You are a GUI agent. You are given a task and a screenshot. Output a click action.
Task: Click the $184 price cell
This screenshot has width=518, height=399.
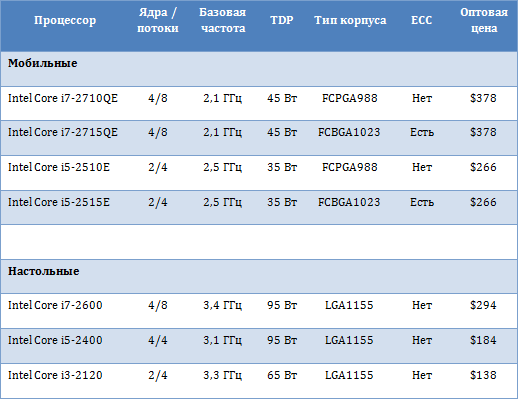coord(483,340)
